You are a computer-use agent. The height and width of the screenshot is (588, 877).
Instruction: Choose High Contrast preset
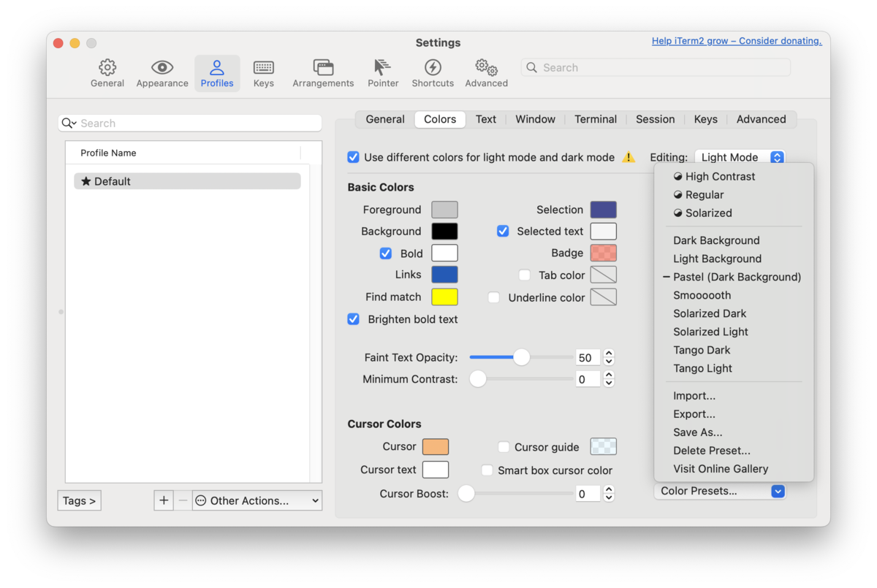click(x=734, y=176)
